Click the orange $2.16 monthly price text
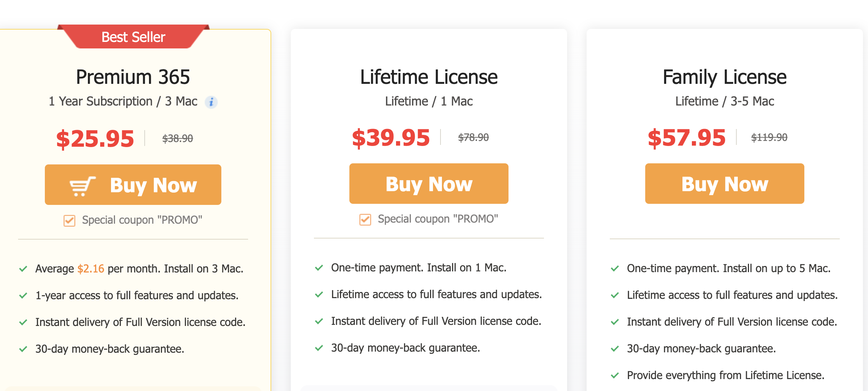The height and width of the screenshot is (391, 868). pyautogui.click(x=91, y=269)
